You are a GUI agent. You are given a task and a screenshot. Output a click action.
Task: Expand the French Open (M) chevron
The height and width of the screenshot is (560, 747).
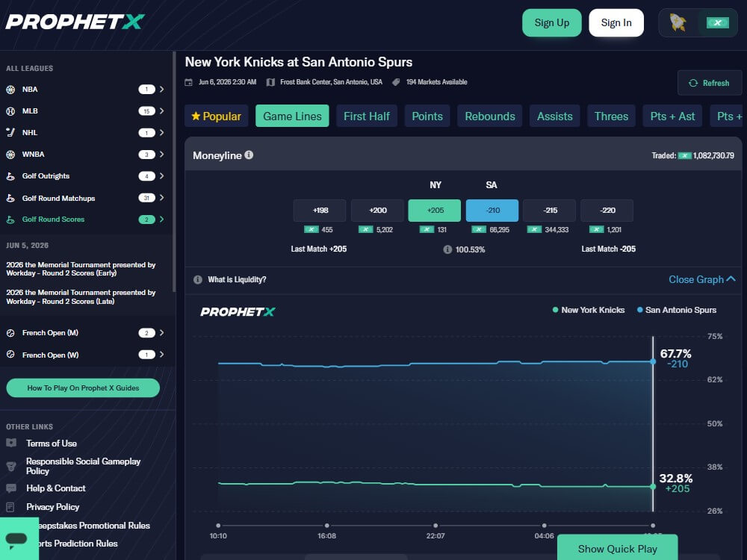(x=162, y=333)
